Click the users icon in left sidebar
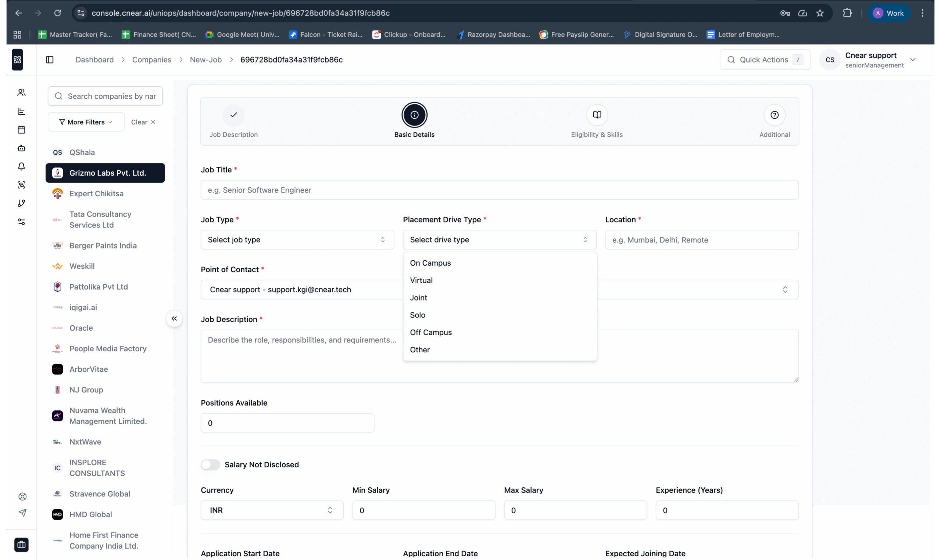 coord(22,93)
